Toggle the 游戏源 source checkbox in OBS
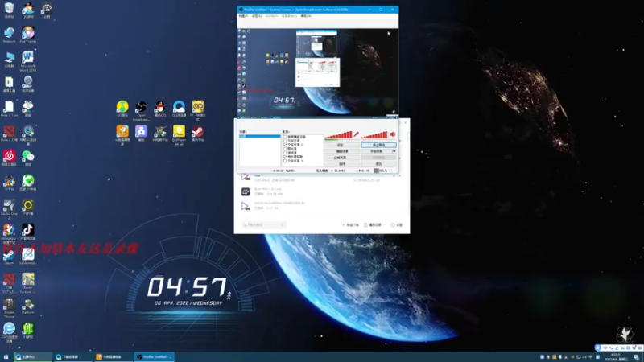 click(x=285, y=153)
